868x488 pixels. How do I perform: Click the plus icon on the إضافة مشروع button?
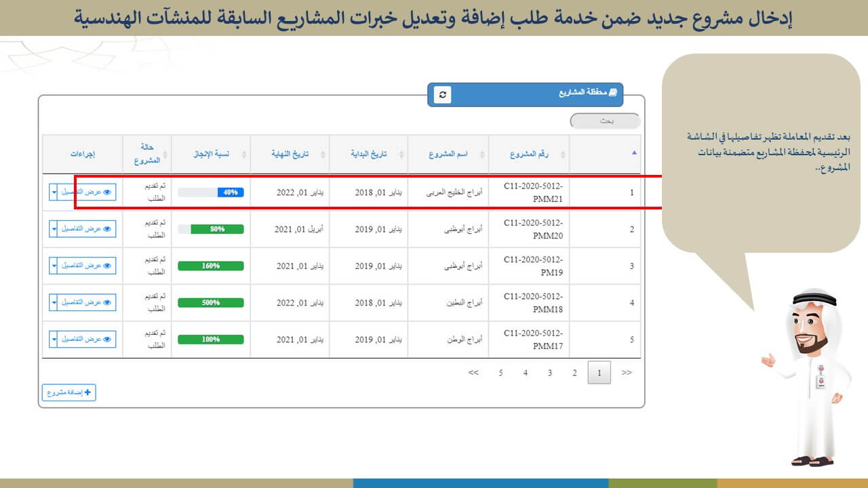coord(87,392)
